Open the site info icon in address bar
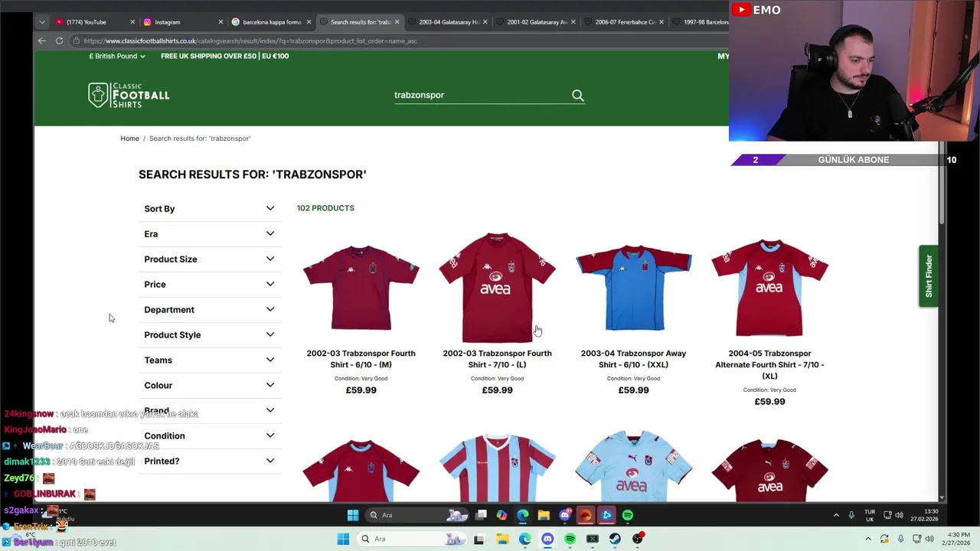 tap(77, 41)
